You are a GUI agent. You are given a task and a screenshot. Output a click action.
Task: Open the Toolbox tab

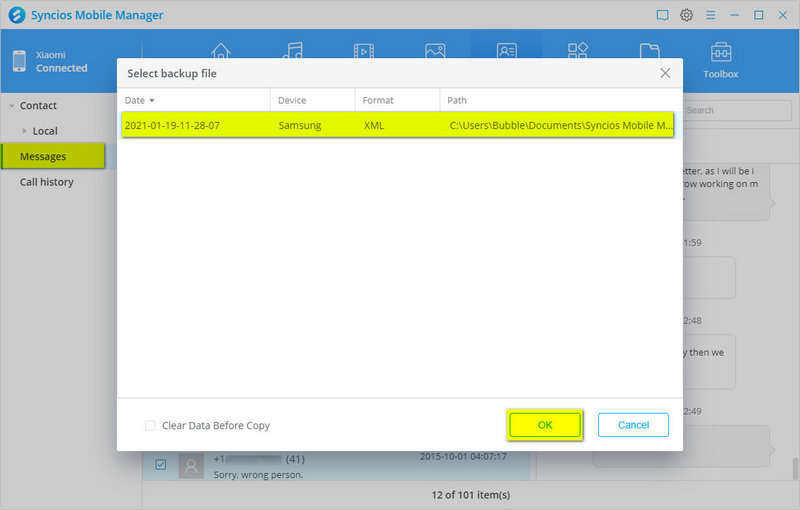[x=720, y=60]
